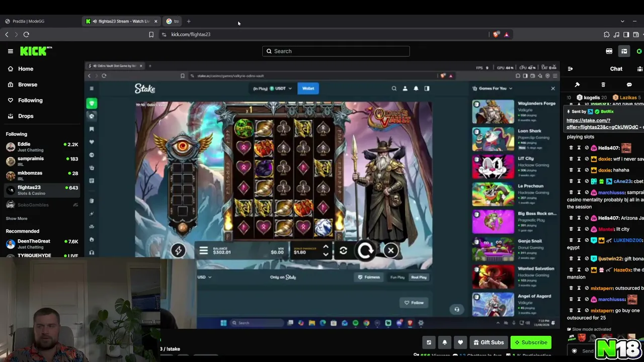Click the Wallet button on Stake
The width and height of the screenshot is (644, 362).
coord(308,88)
